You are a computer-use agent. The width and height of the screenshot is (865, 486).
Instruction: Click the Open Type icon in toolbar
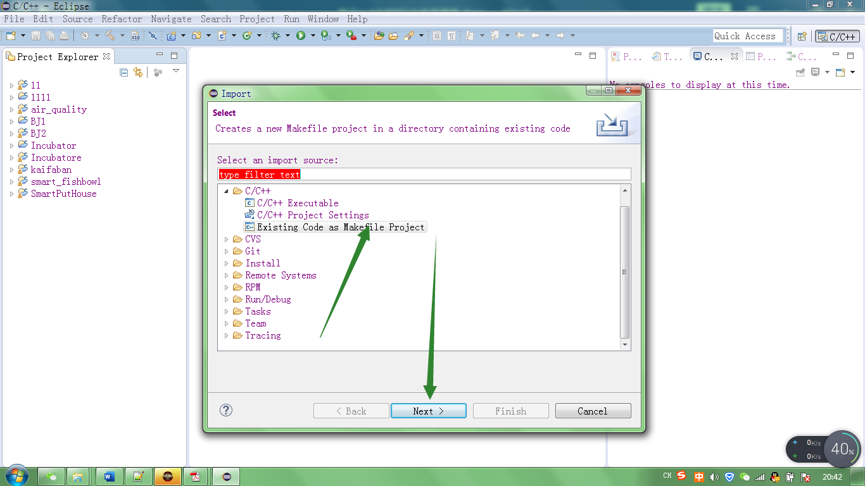coord(379,36)
